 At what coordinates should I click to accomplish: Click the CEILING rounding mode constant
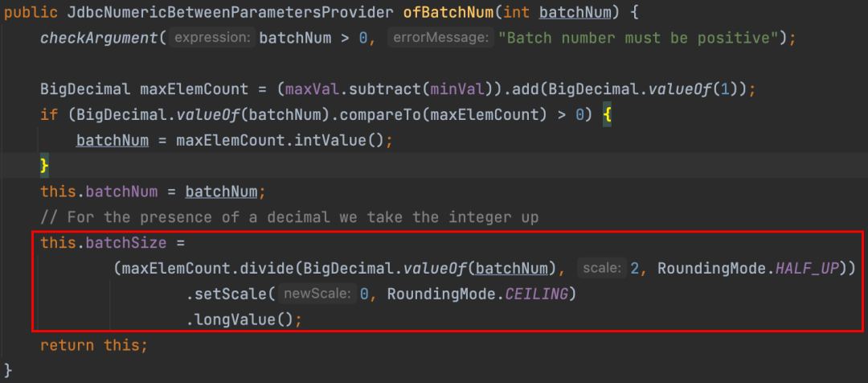539,294
